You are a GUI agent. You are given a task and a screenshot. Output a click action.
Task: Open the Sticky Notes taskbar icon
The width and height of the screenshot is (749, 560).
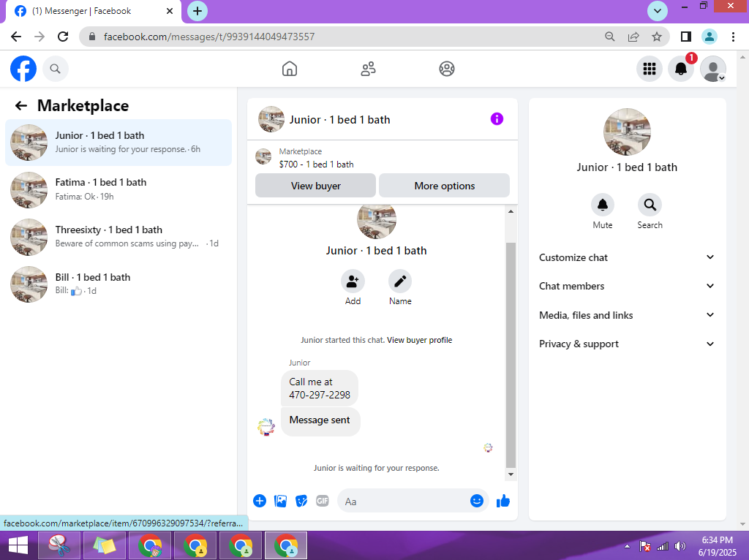pyautogui.click(x=105, y=545)
